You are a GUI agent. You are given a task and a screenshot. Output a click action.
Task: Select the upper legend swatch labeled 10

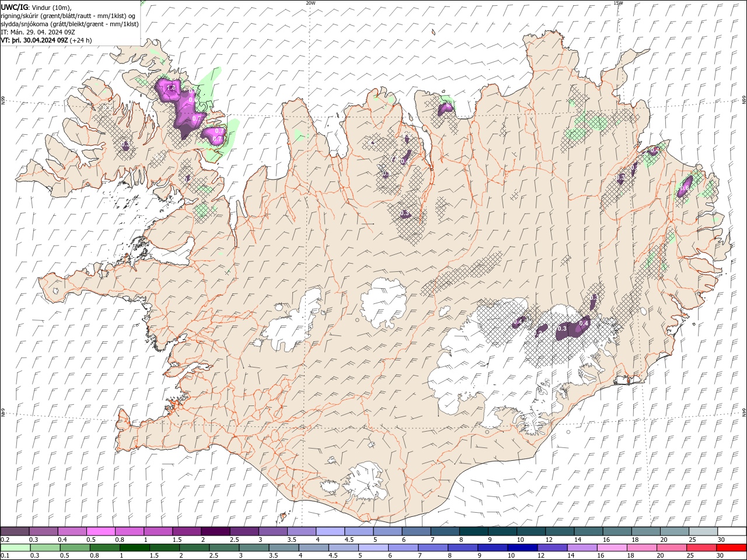coord(530,531)
